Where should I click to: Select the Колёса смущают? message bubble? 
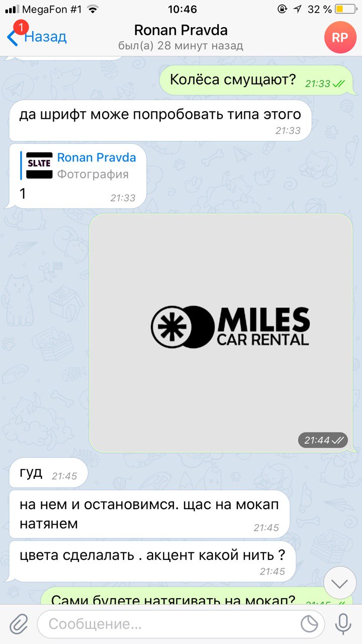[x=256, y=80]
